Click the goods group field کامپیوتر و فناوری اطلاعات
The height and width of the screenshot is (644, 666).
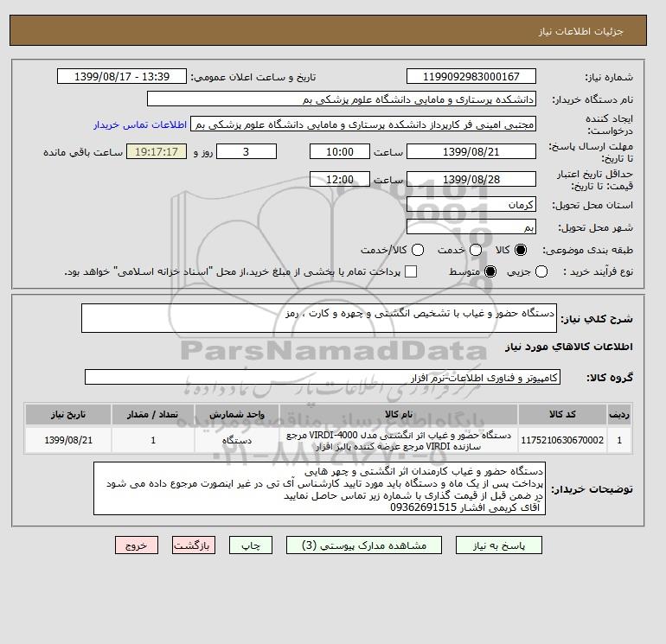coord(323,377)
